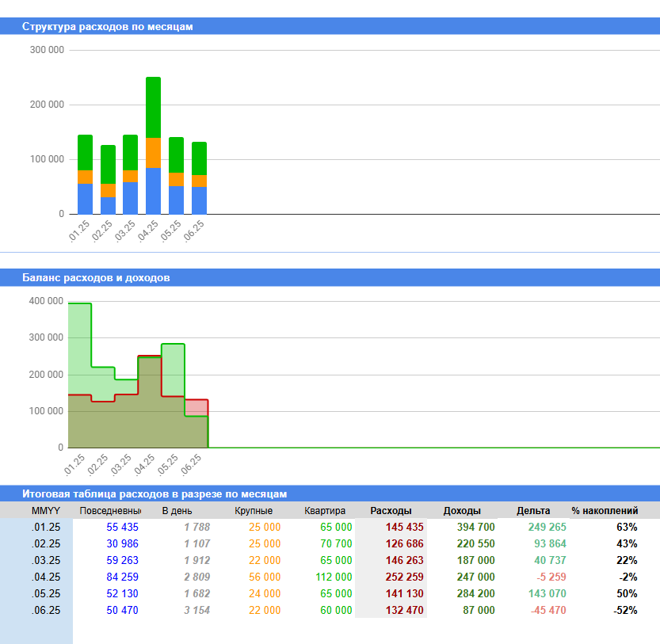660x644 pixels.
Task: Click the apartment value 70 700
Action: click(x=336, y=544)
